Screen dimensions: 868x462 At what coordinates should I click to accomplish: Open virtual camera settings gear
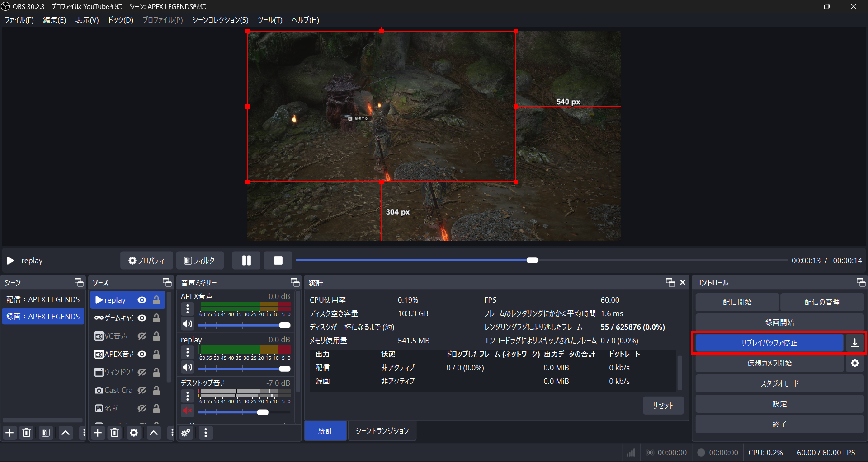click(855, 363)
